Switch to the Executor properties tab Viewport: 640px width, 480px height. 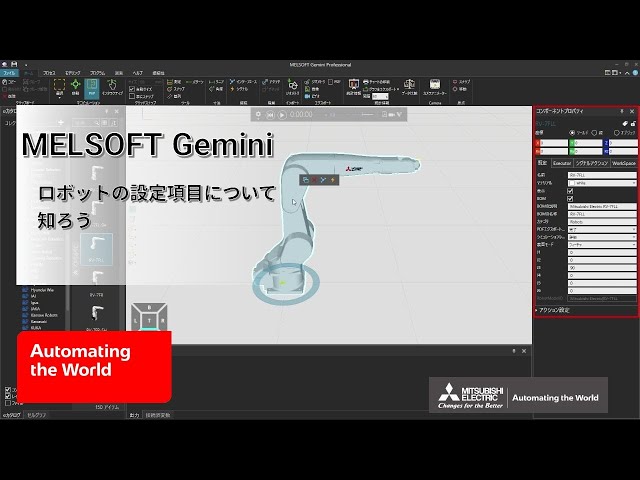[x=562, y=163]
